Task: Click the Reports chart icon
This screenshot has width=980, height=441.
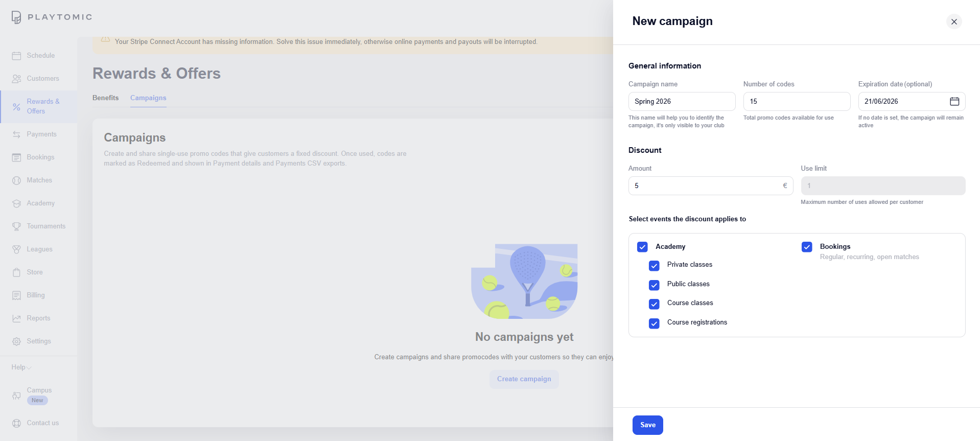Action: point(16,318)
